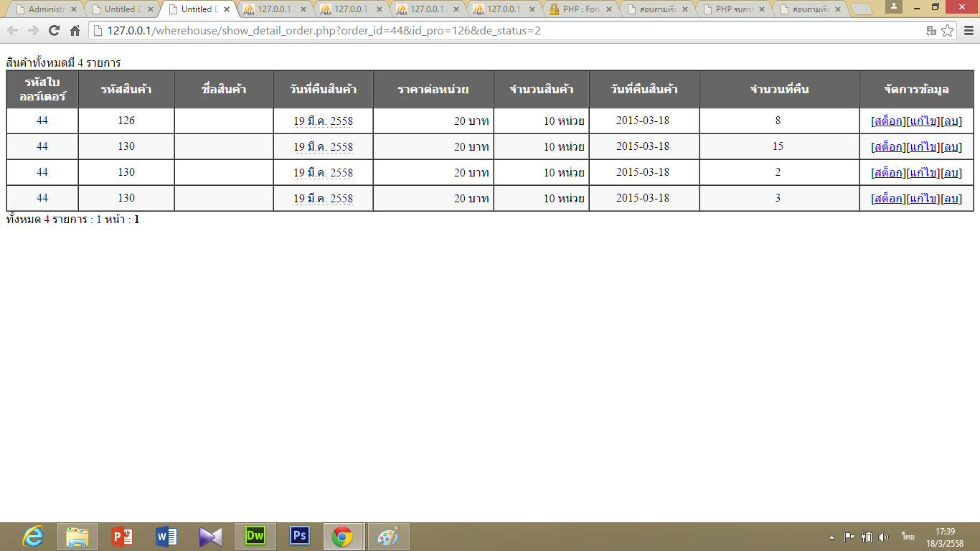The image size is (980, 551).
Task: Close the active Untitled D tab
Action: [227, 9]
